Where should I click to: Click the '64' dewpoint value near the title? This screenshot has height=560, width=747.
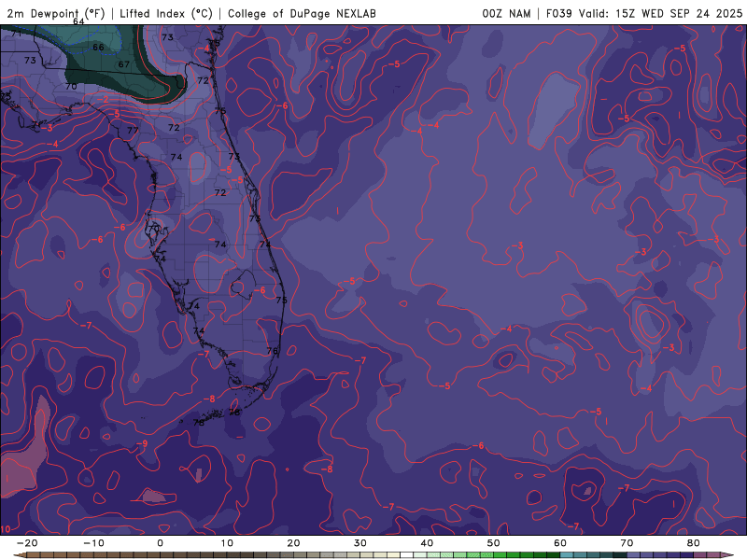[x=78, y=21]
